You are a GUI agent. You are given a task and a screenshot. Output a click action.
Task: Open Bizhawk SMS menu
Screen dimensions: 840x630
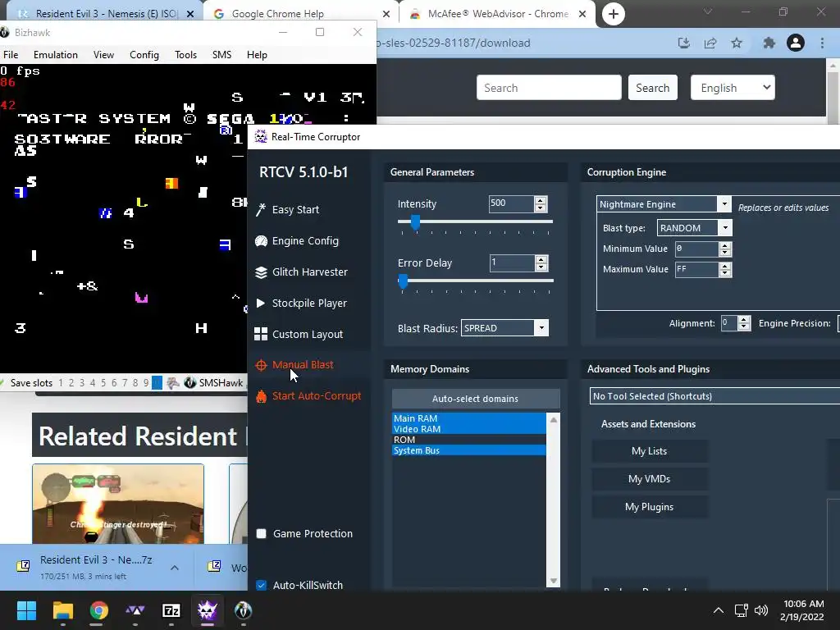pos(221,55)
